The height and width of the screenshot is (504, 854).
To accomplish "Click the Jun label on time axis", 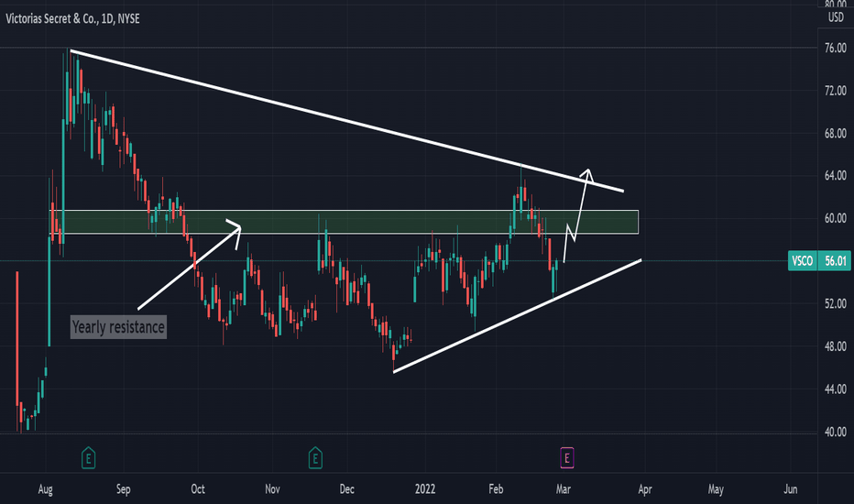I will [790, 489].
